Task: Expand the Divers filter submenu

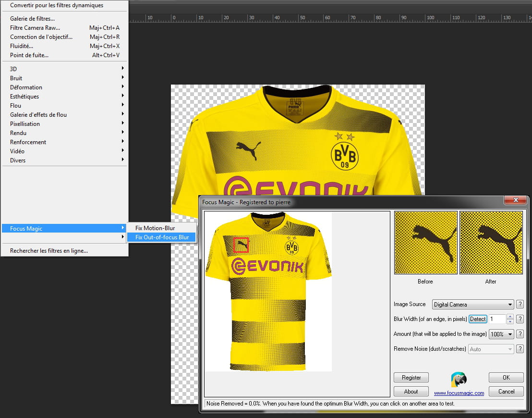Action: pyautogui.click(x=64, y=160)
